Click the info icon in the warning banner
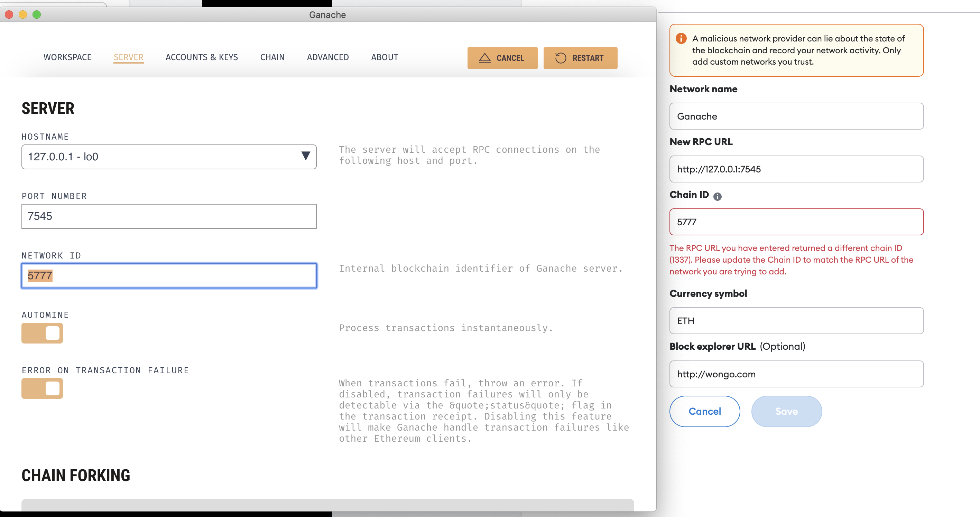980x517 pixels. click(x=681, y=38)
